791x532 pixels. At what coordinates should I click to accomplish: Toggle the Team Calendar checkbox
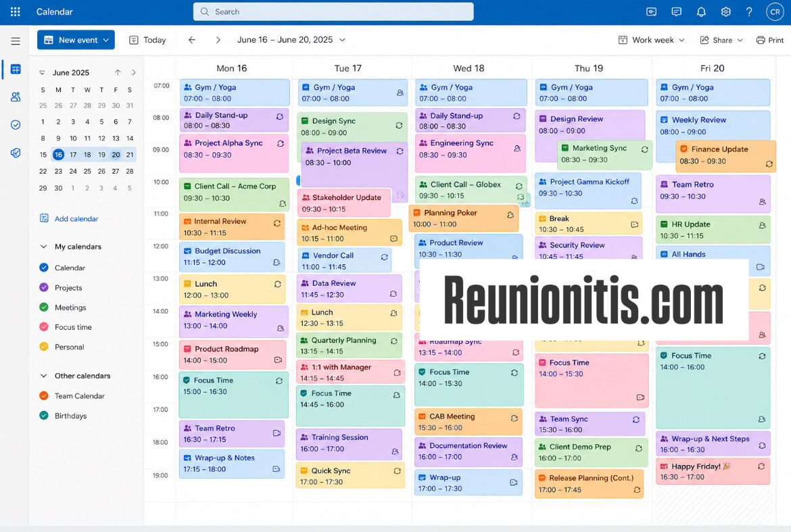click(x=44, y=396)
